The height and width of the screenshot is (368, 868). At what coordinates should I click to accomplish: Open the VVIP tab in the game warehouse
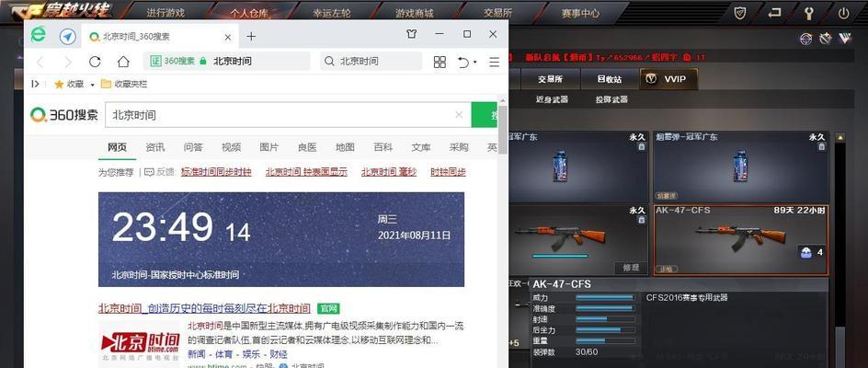668,79
